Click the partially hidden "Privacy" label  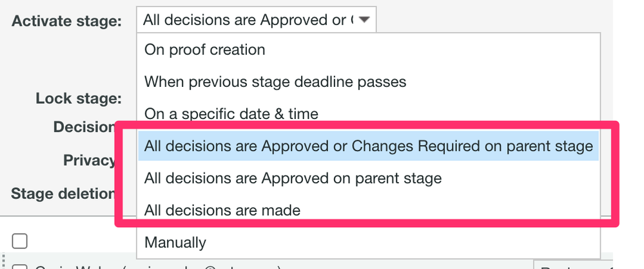coord(89,160)
